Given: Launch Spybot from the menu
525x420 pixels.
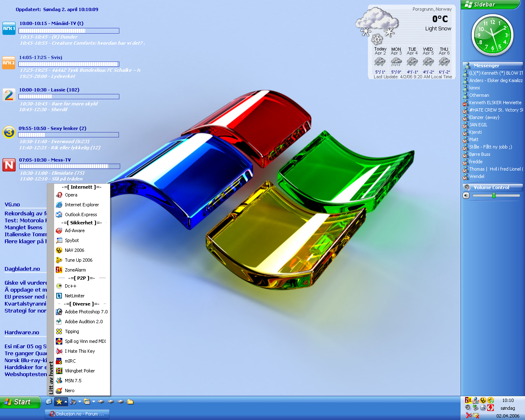Looking at the screenshot, I should click(82, 240).
